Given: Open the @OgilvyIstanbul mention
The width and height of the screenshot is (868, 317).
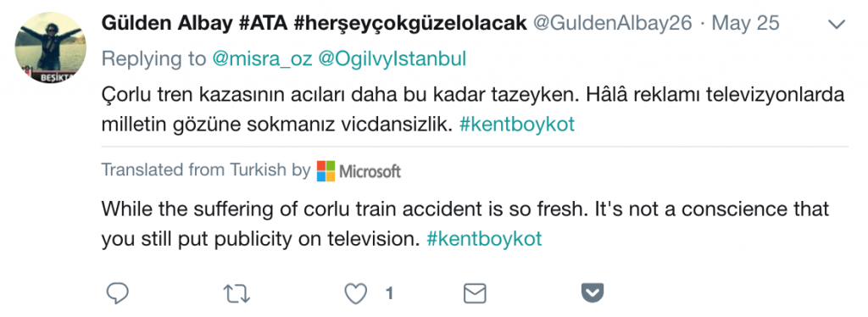Looking at the screenshot, I should tap(392, 59).
